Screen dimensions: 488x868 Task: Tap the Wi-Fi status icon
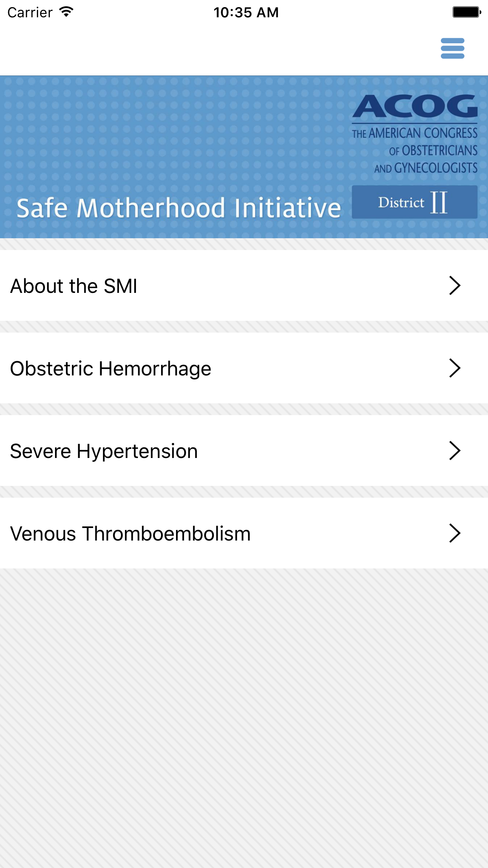click(66, 12)
